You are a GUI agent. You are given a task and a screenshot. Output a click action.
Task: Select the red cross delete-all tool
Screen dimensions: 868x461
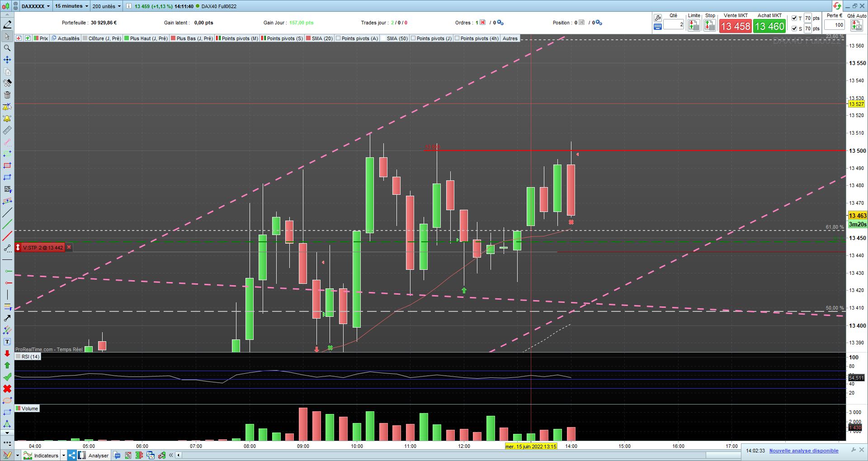[x=7, y=389]
